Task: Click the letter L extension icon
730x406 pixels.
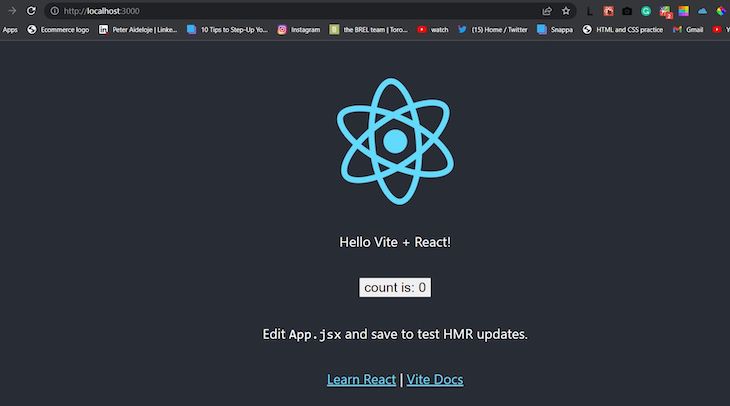Action: tap(590, 11)
